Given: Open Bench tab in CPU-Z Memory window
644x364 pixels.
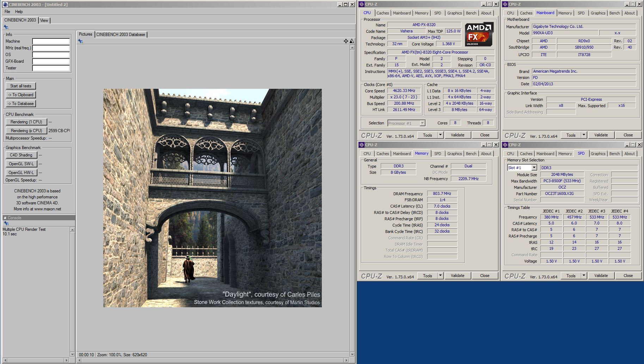Looking at the screenshot, I should pos(471,154).
